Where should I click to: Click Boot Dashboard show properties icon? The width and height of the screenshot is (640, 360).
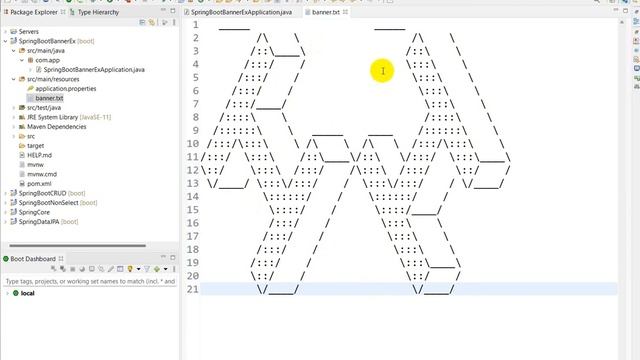(x=120, y=269)
